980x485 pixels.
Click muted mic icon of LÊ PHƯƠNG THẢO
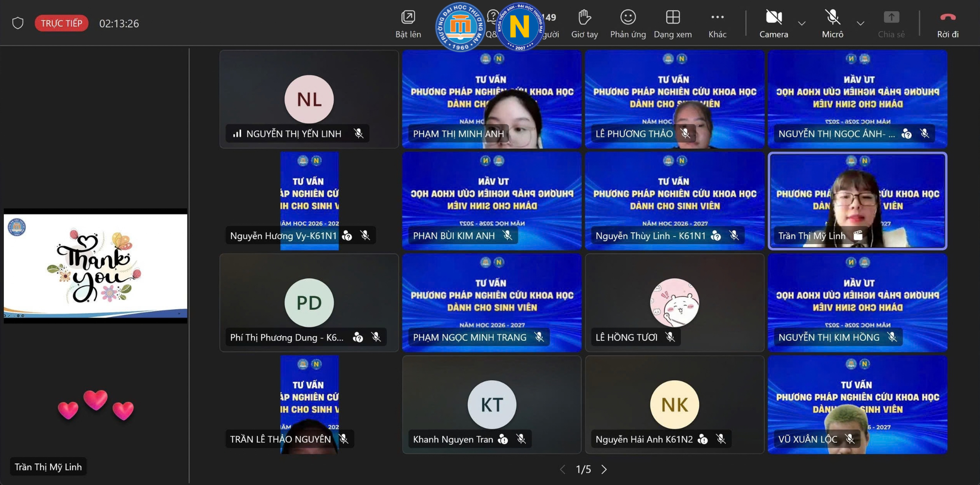[685, 134]
